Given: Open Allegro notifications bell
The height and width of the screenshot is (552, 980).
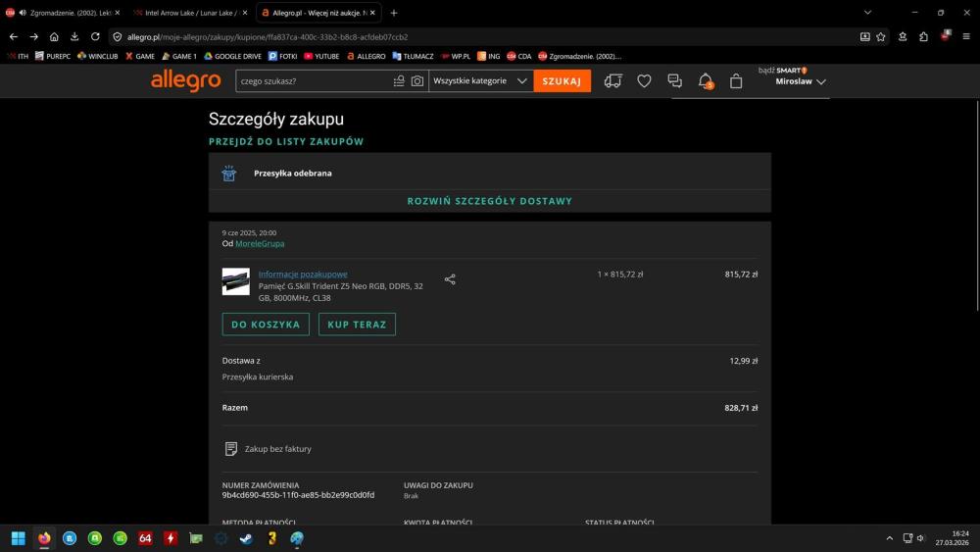Looking at the screenshot, I should [705, 81].
